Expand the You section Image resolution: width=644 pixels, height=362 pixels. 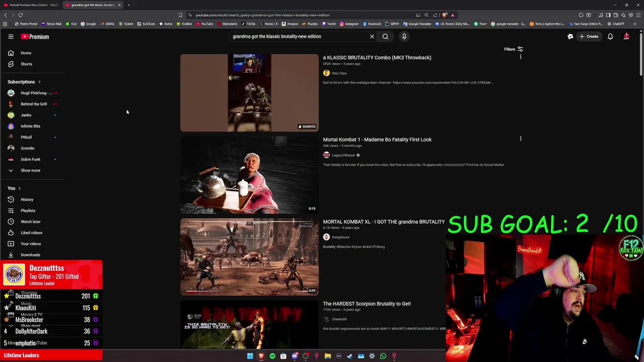[14, 188]
